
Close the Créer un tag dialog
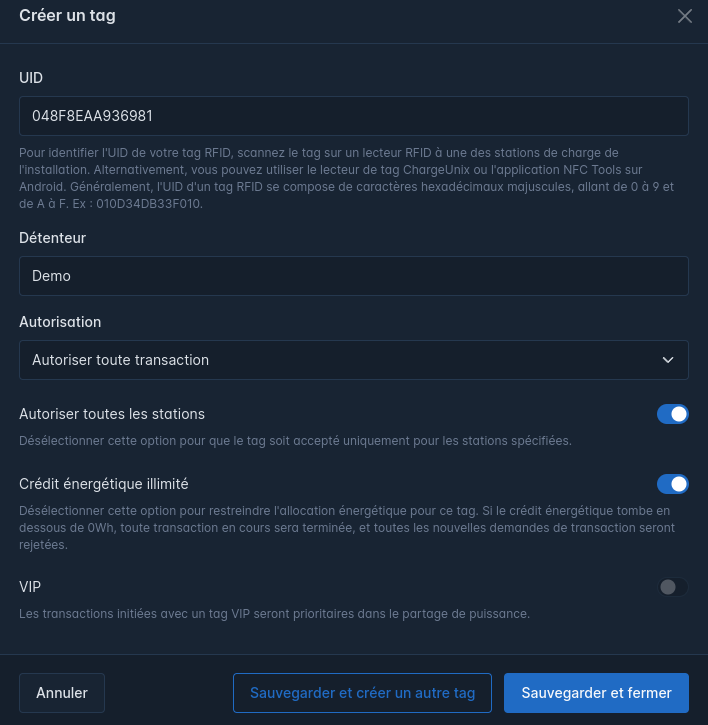coord(684,16)
